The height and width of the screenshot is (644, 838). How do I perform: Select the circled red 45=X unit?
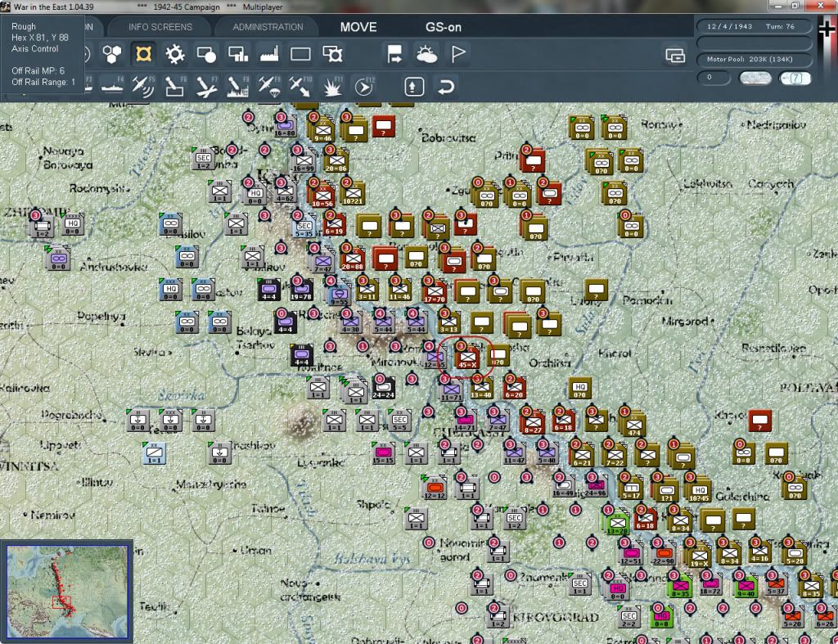click(467, 358)
